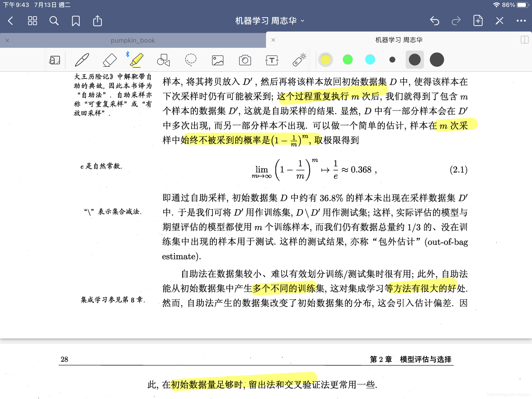
Task: Redo the last undone action
Action: tap(456, 21)
